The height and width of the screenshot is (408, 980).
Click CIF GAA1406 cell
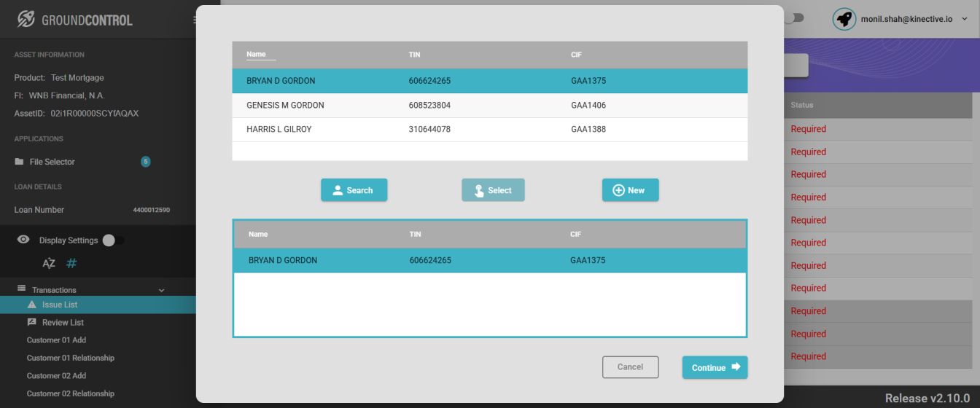point(588,106)
